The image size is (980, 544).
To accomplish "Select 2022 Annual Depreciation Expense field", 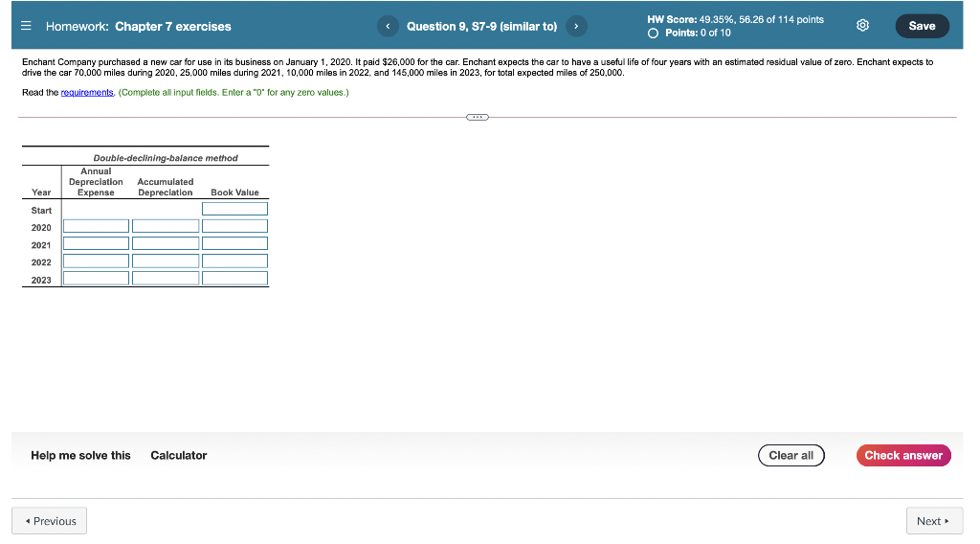I will tap(97, 261).
